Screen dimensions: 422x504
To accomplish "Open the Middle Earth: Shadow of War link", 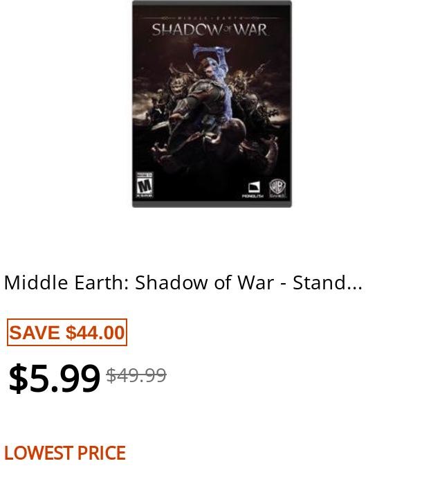I will coord(183,282).
